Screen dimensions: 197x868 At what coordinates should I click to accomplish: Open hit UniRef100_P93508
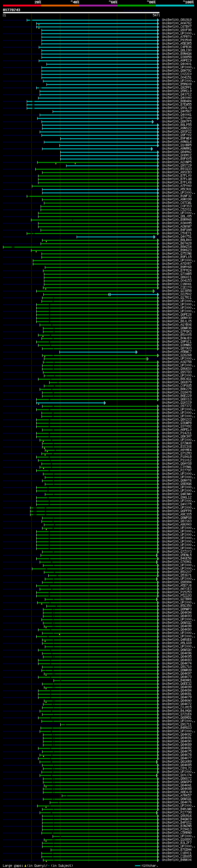click(x=177, y=40)
